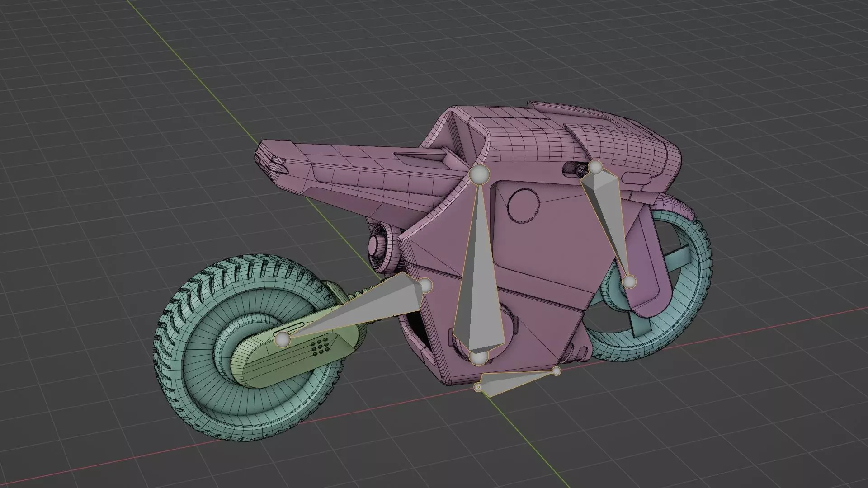Click the joint sphere at the head of the front fork bone
The height and width of the screenshot is (488, 868).
425,286
